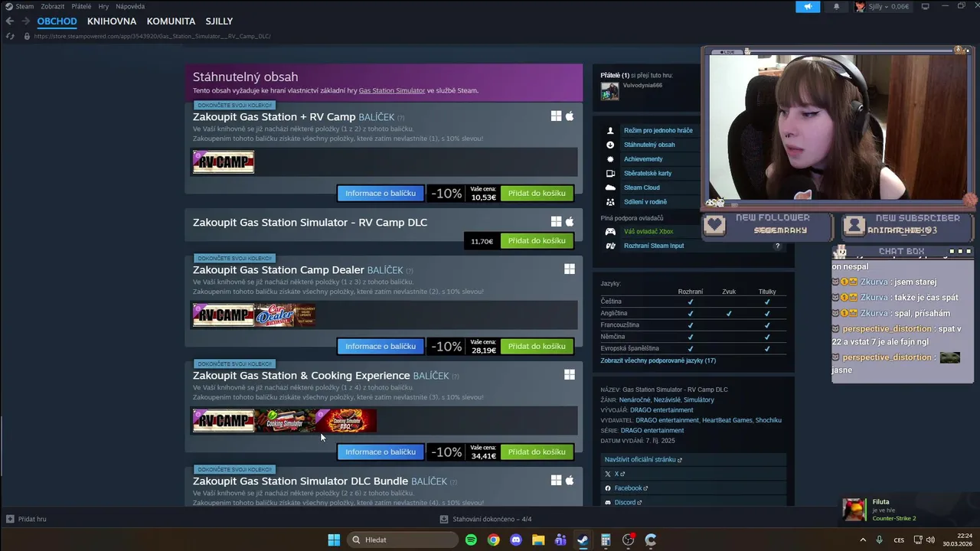Open Microsoft Teams from the taskbar
Image resolution: width=980 pixels, height=551 pixels.
(560, 540)
